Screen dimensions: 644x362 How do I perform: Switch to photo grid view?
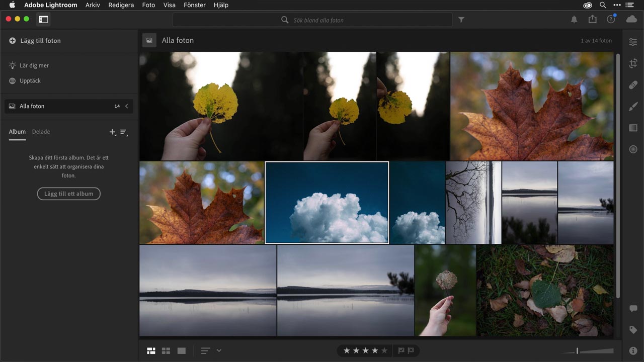(x=151, y=350)
